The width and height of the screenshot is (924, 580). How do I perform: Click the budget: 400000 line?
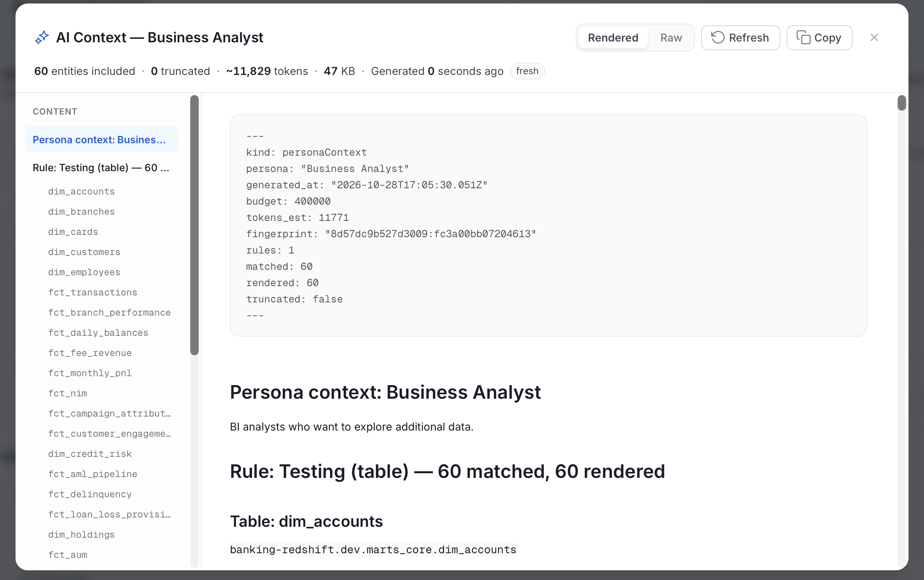(x=288, y=201)
